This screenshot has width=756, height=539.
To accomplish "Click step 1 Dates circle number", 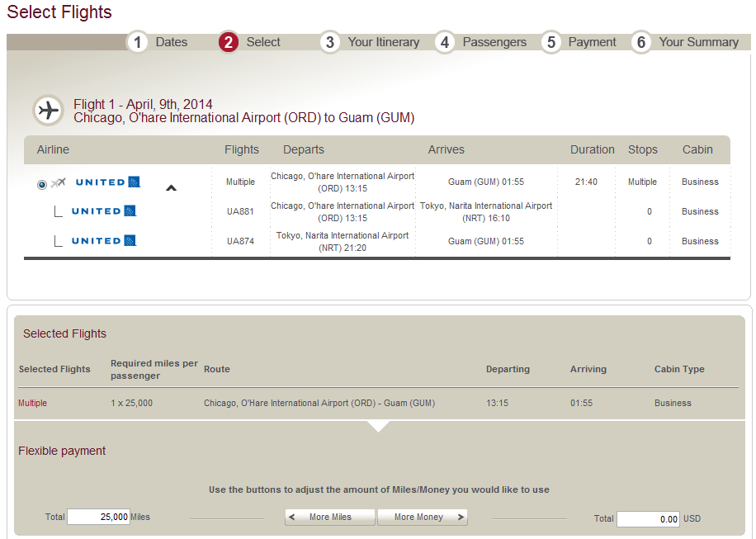I will tap(138, 42).
